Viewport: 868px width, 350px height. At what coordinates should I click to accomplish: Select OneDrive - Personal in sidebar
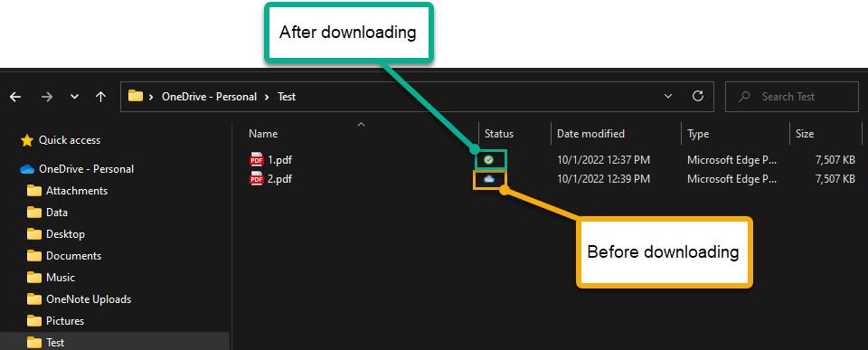click(87, 169)
